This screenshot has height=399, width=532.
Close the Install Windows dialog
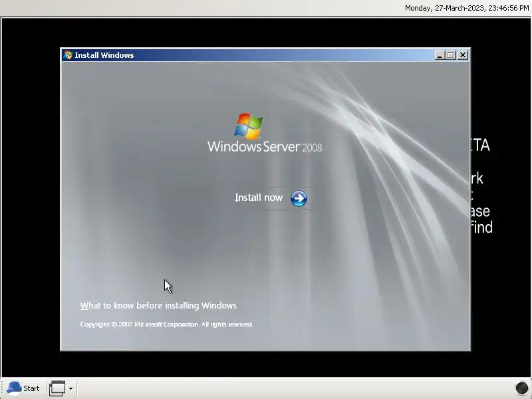[463, 55]
